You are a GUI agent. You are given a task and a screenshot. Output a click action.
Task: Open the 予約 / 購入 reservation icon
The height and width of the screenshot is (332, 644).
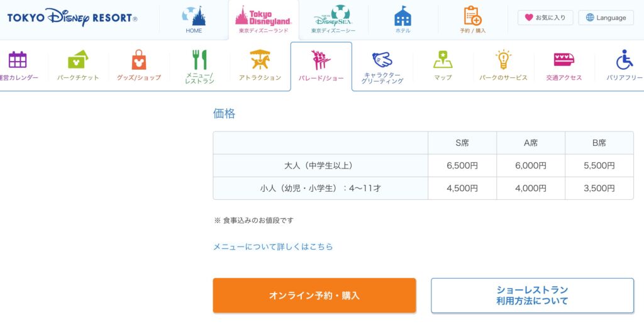coord(472,16)
